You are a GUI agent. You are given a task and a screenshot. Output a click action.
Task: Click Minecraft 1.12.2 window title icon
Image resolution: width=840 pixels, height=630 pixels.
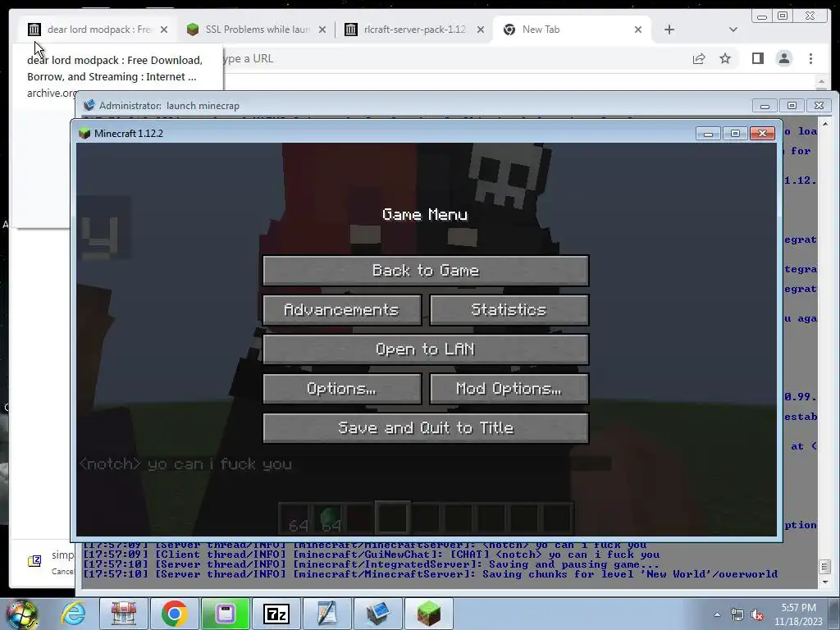click(x=84, y=133)
